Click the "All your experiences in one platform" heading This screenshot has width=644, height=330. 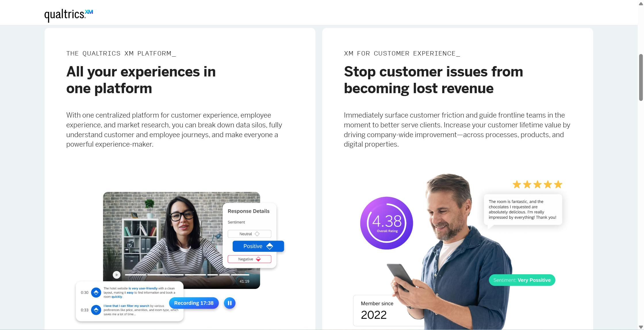coord(141,80)
